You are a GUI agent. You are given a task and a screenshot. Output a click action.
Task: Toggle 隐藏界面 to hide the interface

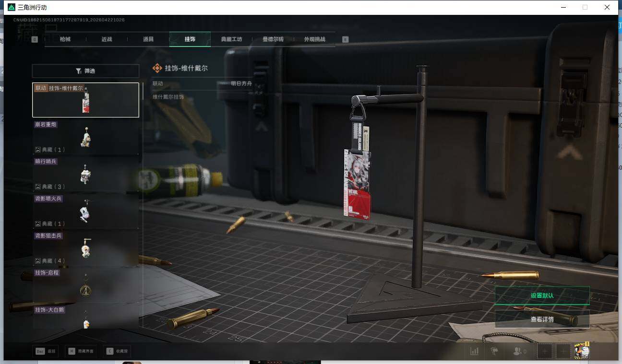tap(81, 351)
